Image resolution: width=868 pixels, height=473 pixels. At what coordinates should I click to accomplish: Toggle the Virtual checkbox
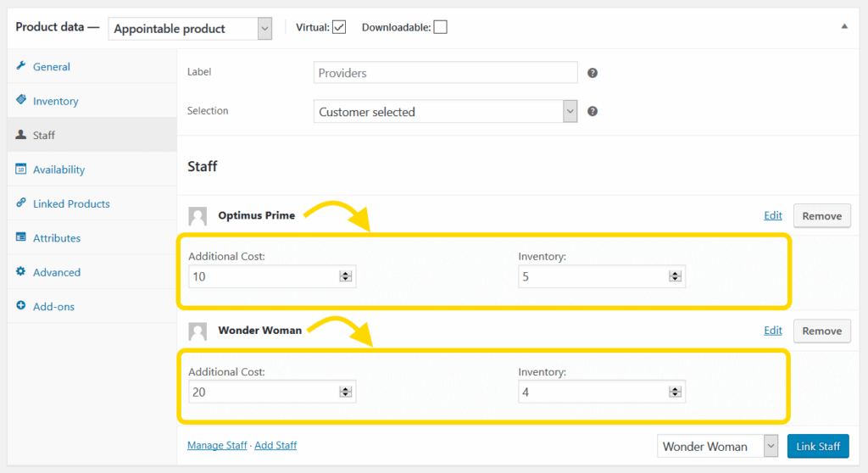click(339, 27)
